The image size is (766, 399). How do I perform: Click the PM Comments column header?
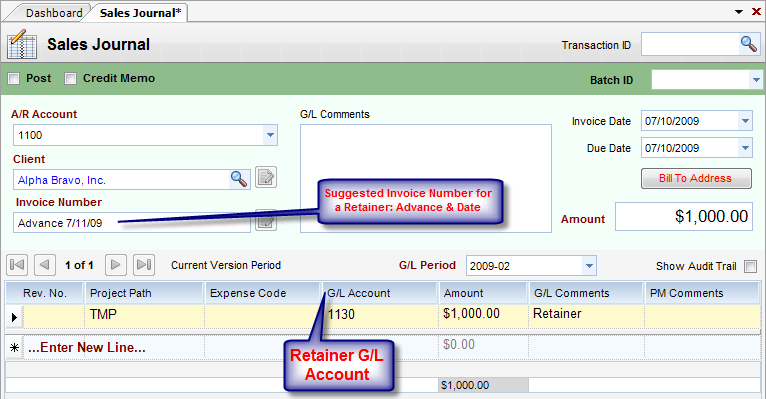(x=703, y=293)
